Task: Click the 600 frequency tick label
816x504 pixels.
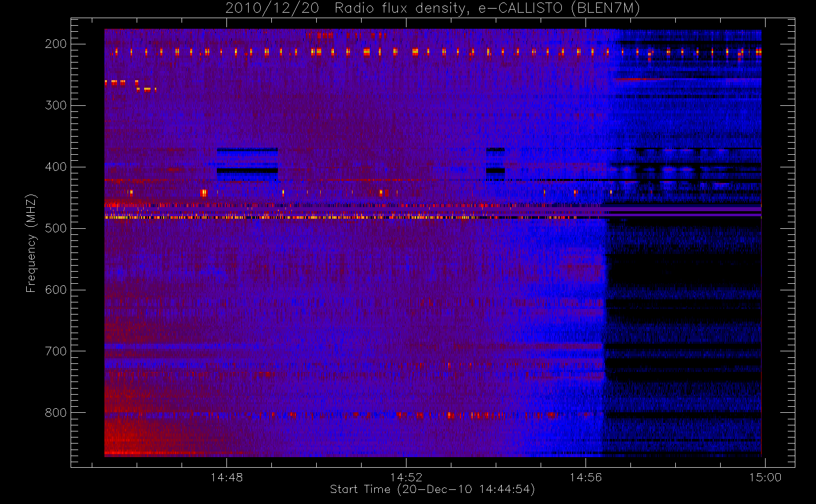Action: tap(56, 290)
